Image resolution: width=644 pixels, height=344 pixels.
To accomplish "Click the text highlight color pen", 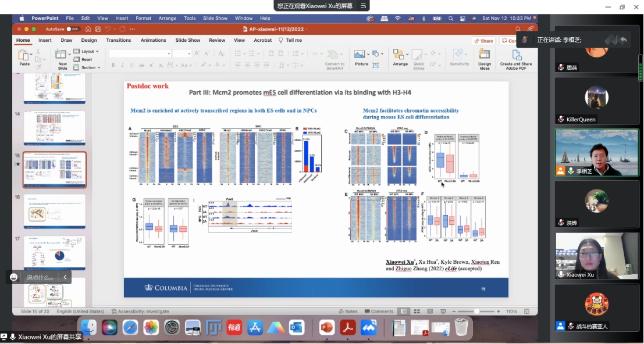I will [x=204, y=65].
